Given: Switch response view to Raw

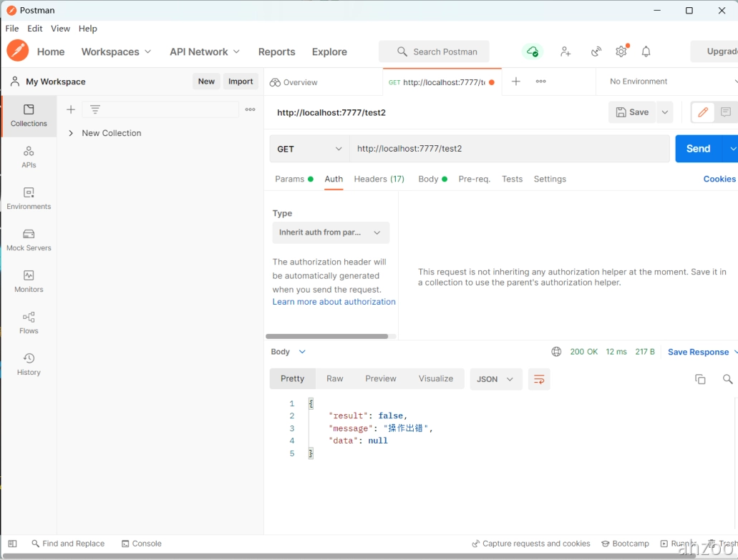Looking at the screenshot, I should [x=334, y=379].
